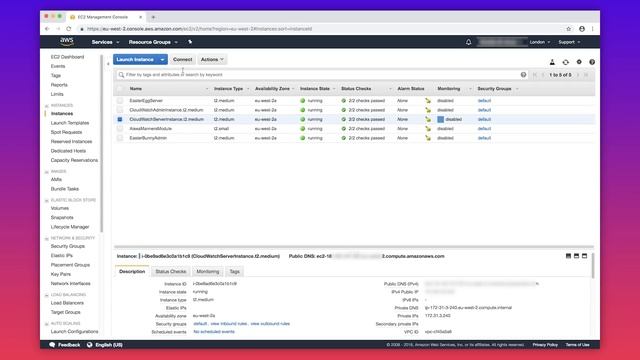Click the Connect button

point(182,60)
